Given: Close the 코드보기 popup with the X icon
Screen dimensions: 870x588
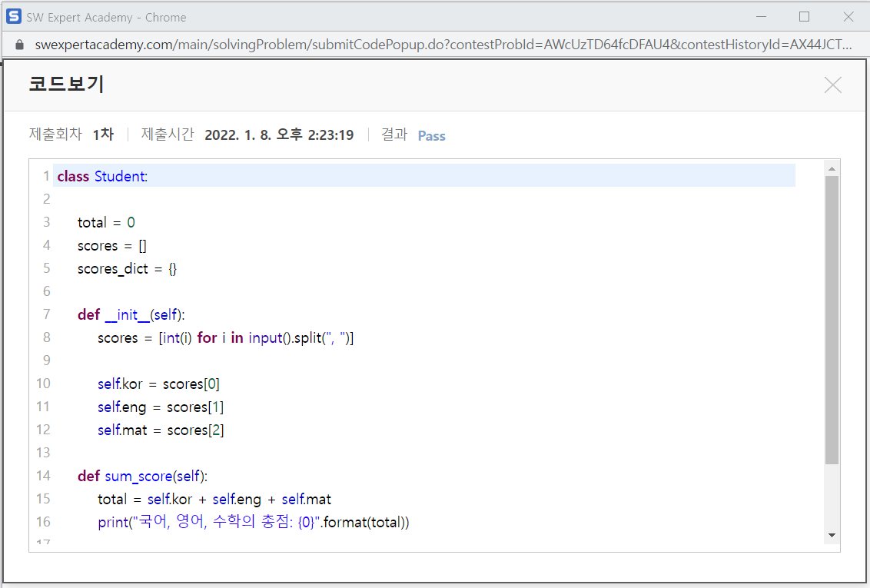Looking at the screenshot, I should (x=832, y=85).
